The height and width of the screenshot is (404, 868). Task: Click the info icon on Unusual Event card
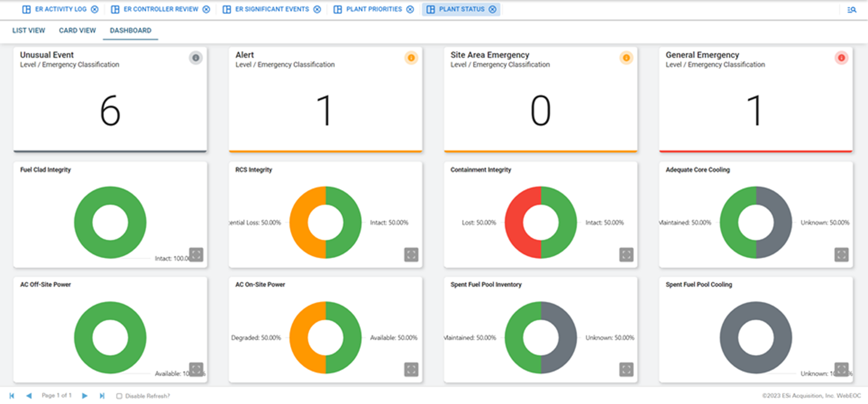(195, 58)
